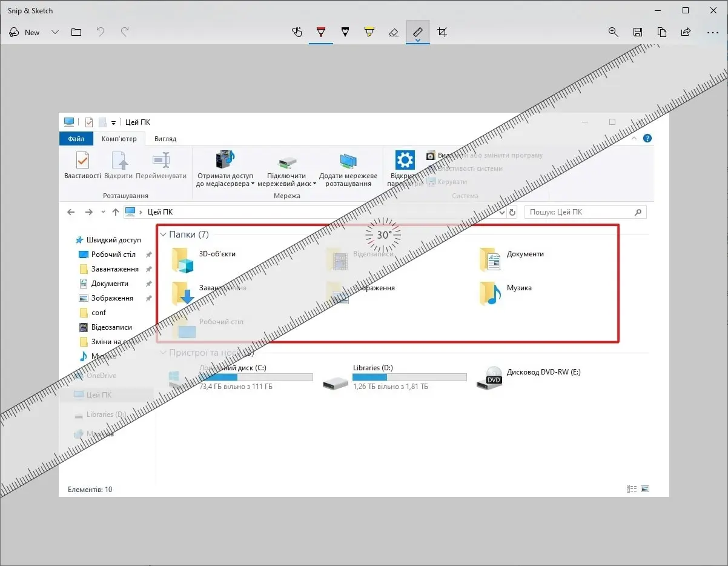Click the Libraries (D:) drive usage bar
This screenshot has height=566, width=728.
click(409, 377)
